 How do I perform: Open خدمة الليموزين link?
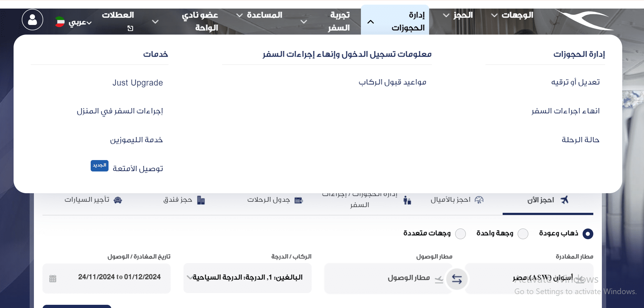point(136,140)
